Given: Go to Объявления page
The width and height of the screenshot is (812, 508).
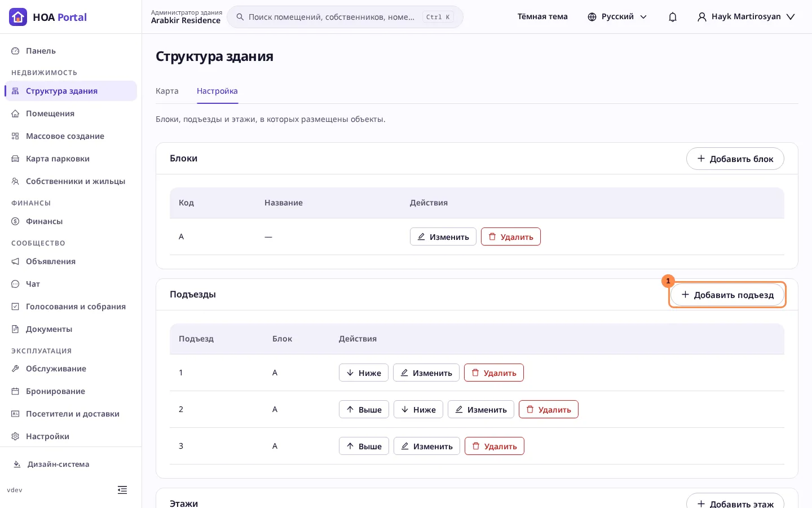Looking at the screenshot, I should click(70, 261).
